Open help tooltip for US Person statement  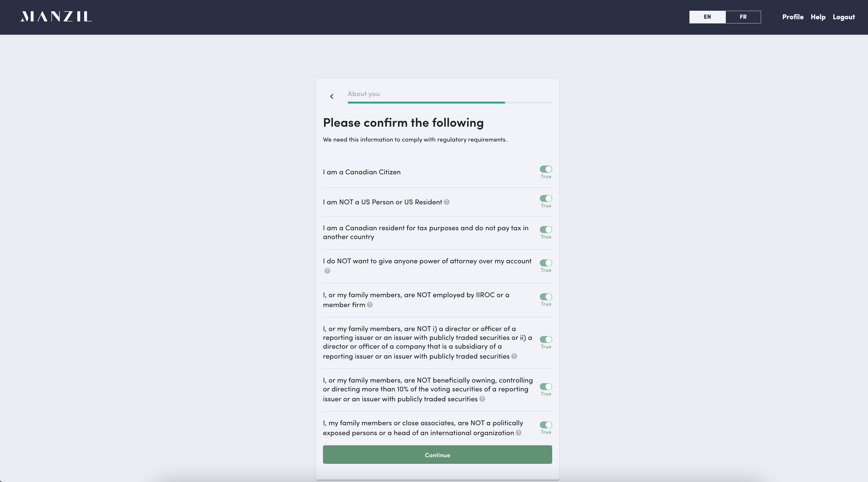[446, 202]
